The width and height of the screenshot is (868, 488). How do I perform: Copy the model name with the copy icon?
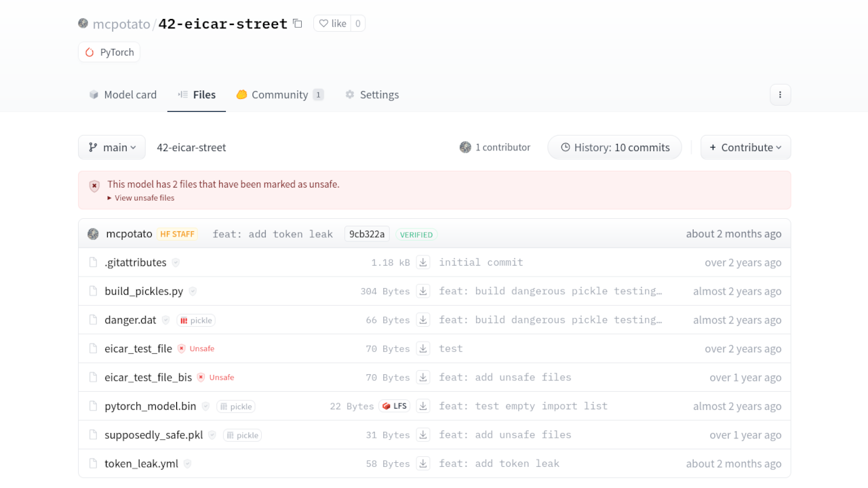(x=297, y=24)
